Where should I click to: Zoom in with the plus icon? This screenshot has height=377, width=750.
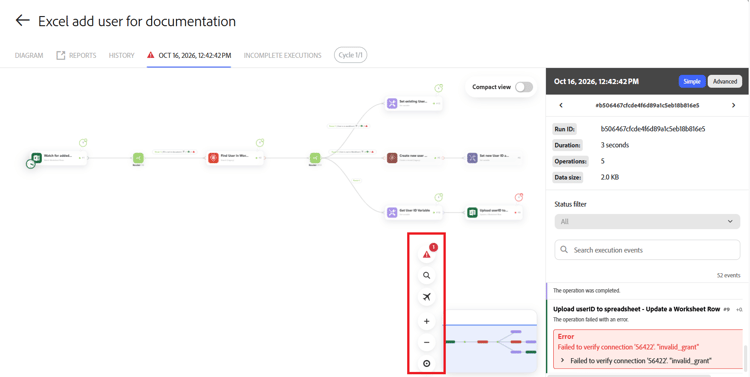[427, 321]
